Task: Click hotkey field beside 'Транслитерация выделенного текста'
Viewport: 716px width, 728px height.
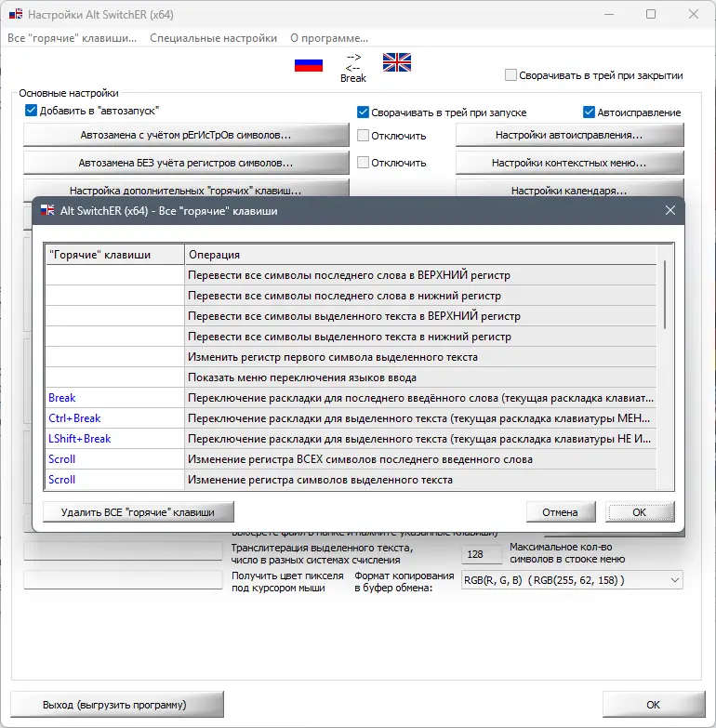Action: pyautogui.click(x=123, y=551)
